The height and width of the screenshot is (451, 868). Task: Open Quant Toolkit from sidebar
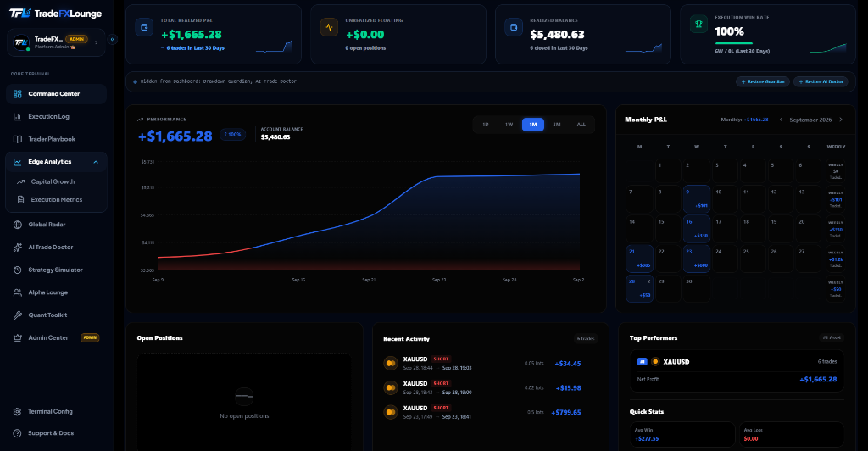pyautogui.click(x=56, y=315)
